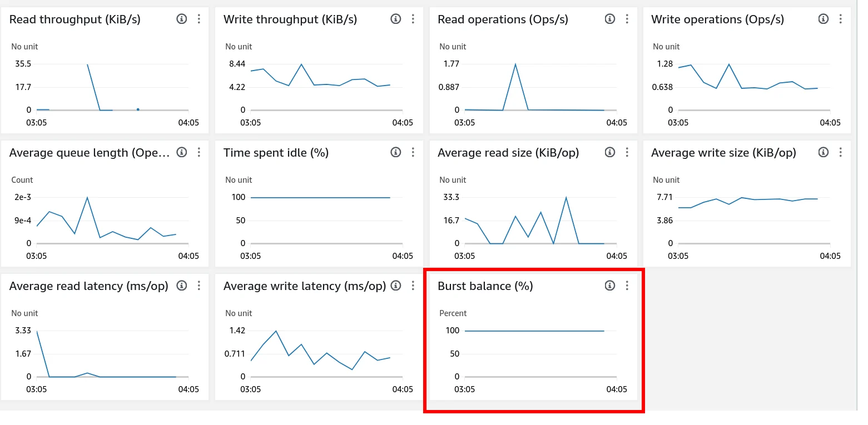This screenshot has width=868, height=425.
Task: Select the 2e-3 axis label
Action: tap(22, 197)
